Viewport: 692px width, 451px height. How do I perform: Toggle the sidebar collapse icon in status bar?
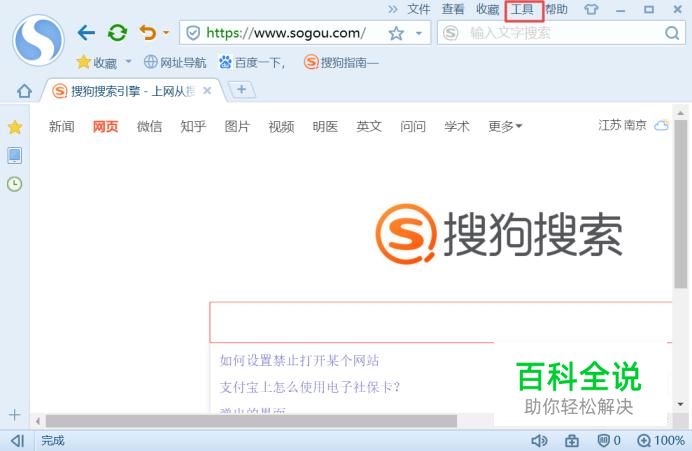[17, 440]
